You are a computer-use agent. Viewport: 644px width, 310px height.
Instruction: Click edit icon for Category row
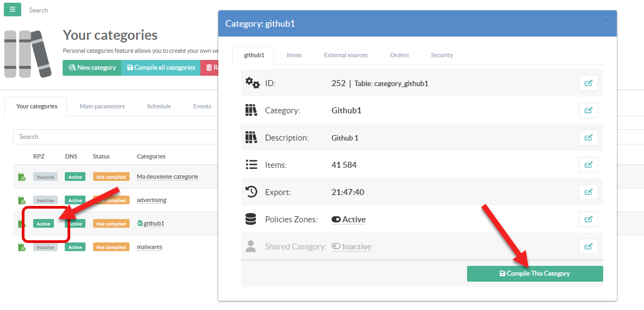click(588, 111)
